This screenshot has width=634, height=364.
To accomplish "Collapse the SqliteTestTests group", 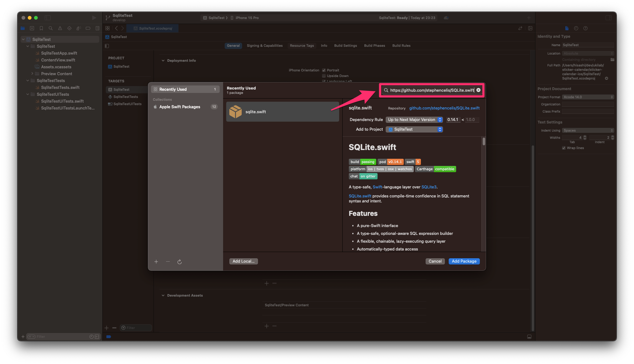I will click(x=27, y=80).
